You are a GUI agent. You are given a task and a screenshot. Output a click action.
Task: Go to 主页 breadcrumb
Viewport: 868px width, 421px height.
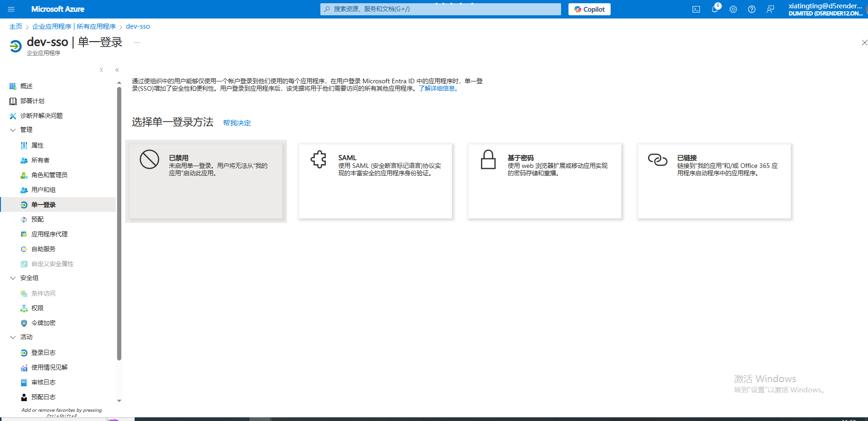(16, 26)
